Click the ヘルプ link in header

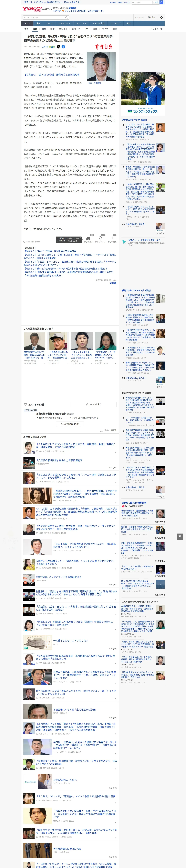127,2
